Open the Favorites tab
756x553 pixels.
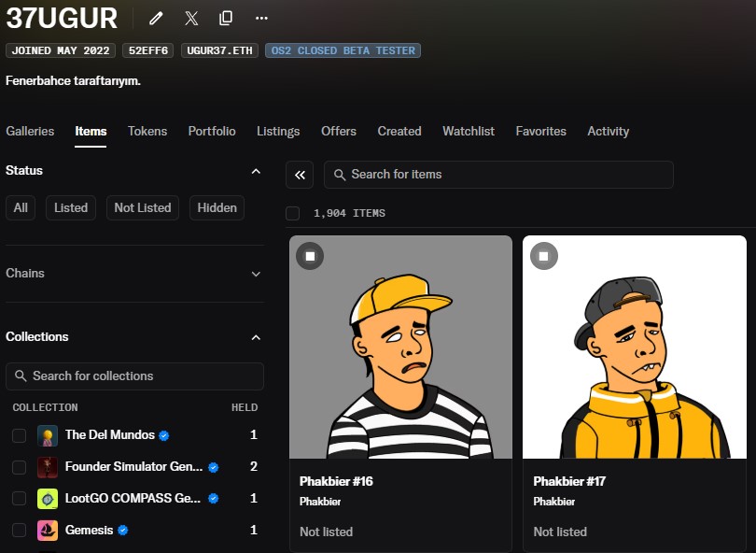[541, 132]
